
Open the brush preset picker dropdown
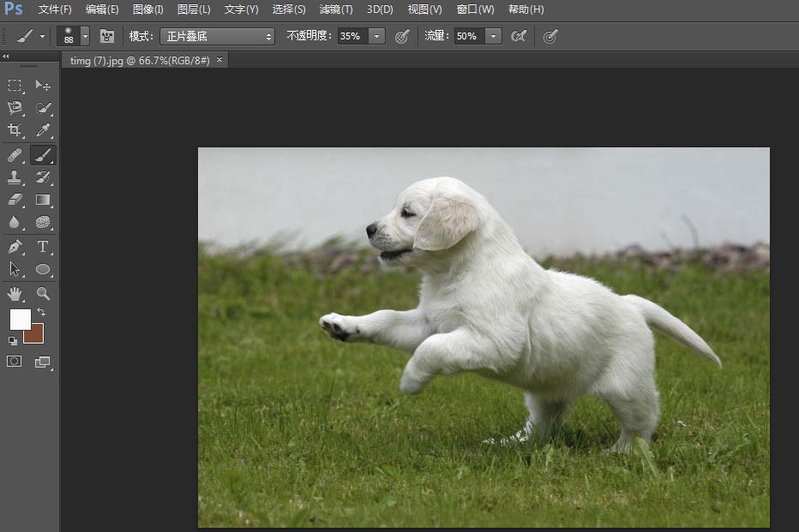click(x=86, y=36)
